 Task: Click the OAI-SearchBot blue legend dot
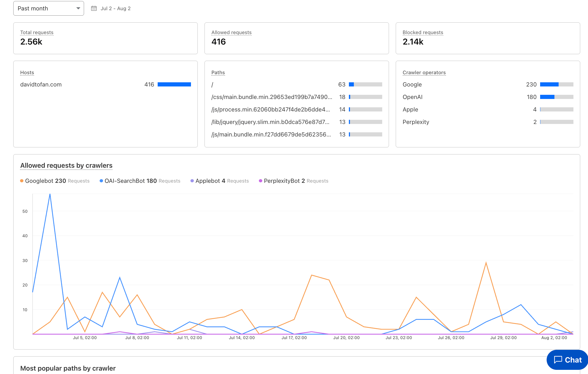pyautogui.click(x=101, y=180)
